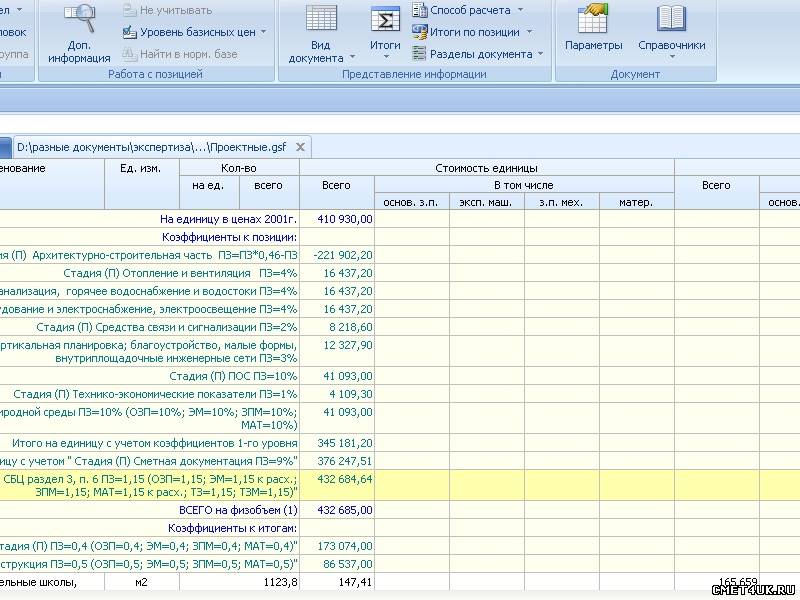800x600 pixels.
Task: Expand Разделы документа dropdown arrow
Action: click(x=541, y=54)
